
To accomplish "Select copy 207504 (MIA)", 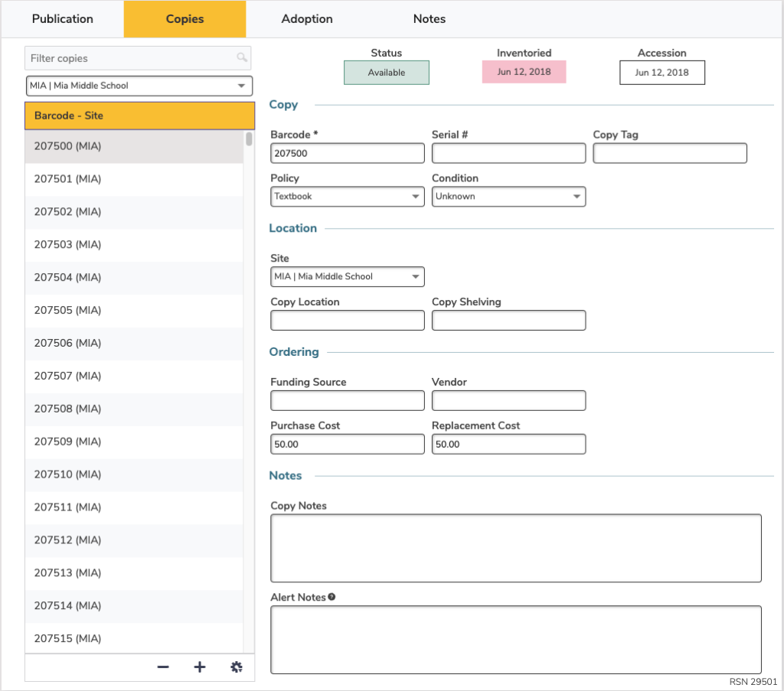I will [134, 277].
